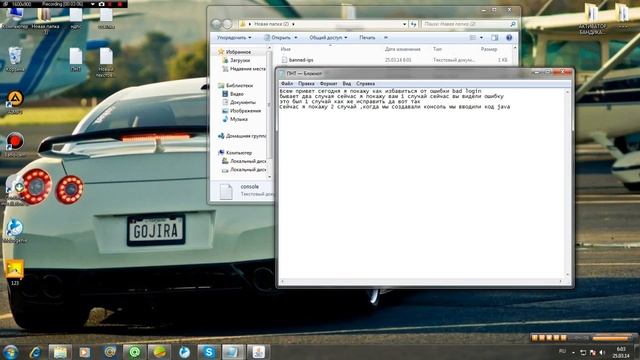Click the Windows Start orb
640x360 pixels.
[10, 352]
